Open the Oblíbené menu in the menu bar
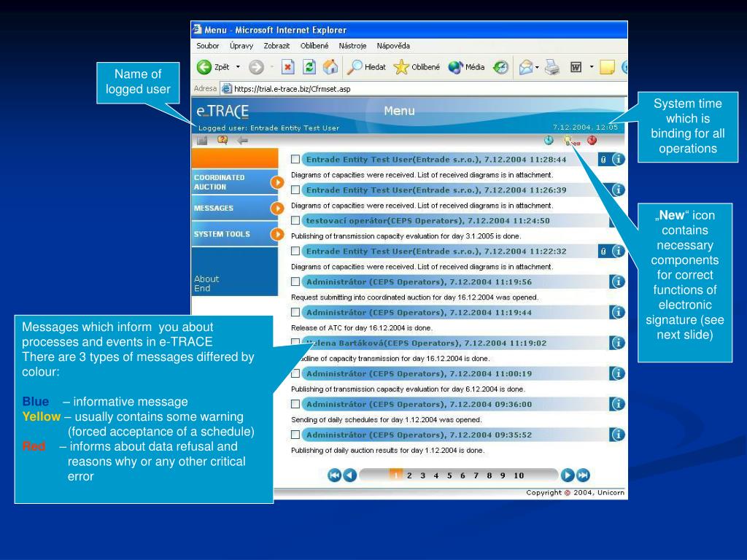 (314, 46)
